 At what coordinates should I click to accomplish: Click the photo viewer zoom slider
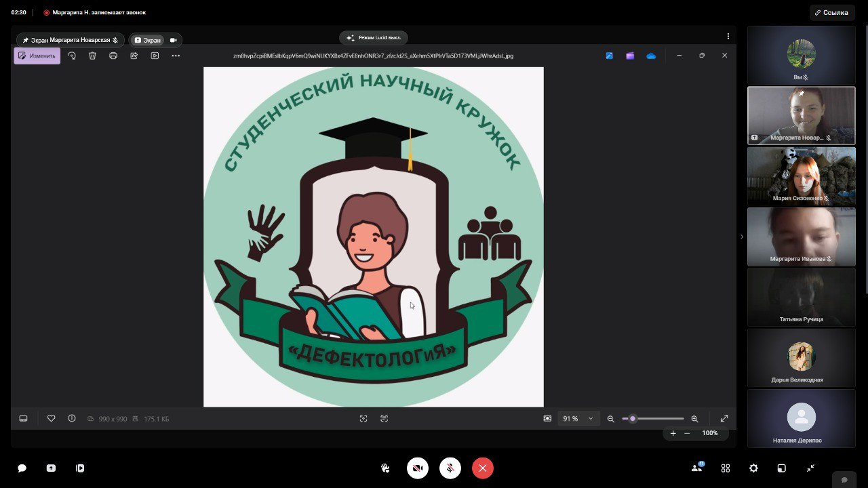652,419
